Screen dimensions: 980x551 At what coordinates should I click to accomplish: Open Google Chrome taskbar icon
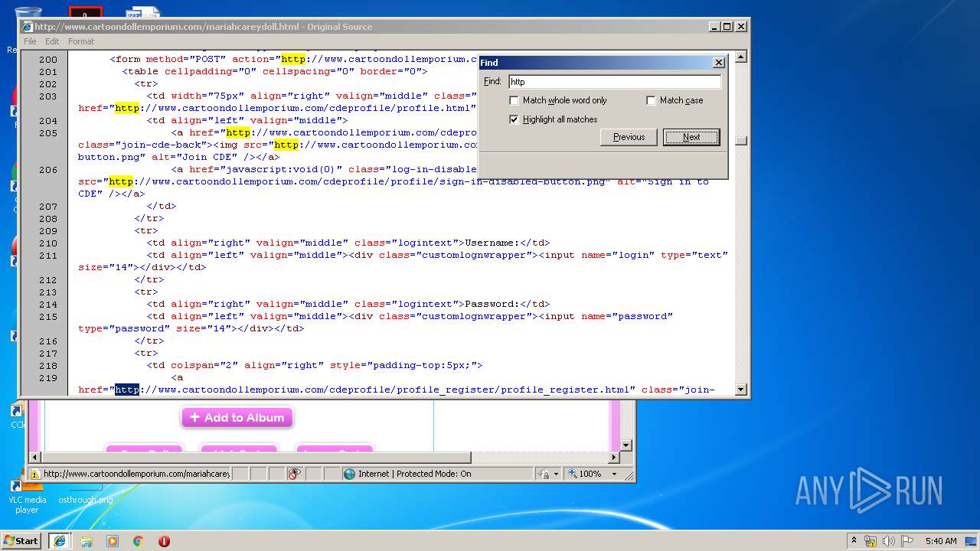[139, 541]
